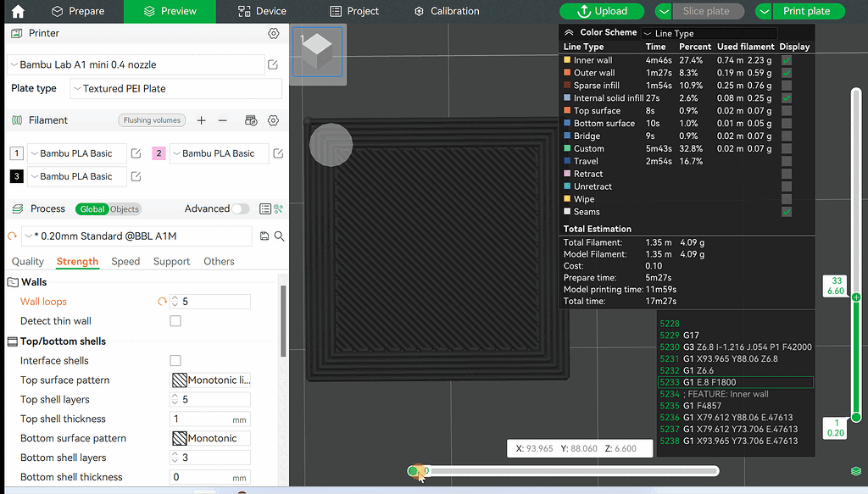The width and height of the screenshot is (868, 494).
Task: Edit the Bambu Lab A1 mini printer preset
Action: (273, 64)
